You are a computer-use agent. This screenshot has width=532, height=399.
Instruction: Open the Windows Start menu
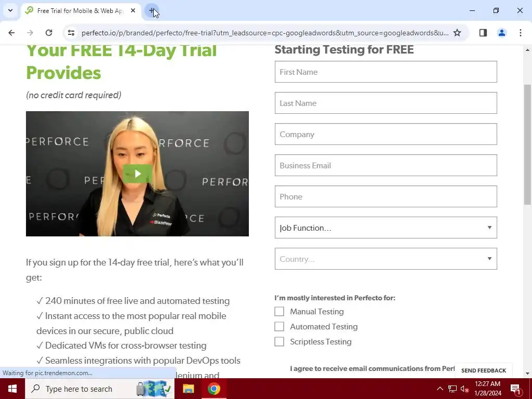tap(12, 389)
